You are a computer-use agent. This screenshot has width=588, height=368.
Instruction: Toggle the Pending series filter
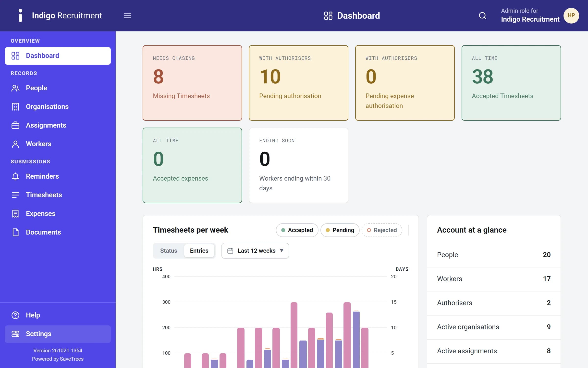tap(340, 230)
